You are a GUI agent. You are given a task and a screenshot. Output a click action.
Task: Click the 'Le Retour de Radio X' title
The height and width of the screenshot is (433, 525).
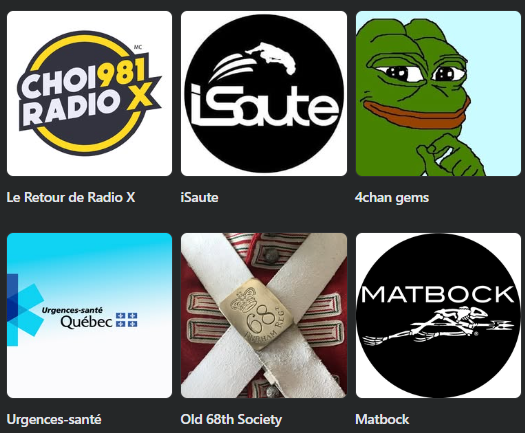point(71,197)
